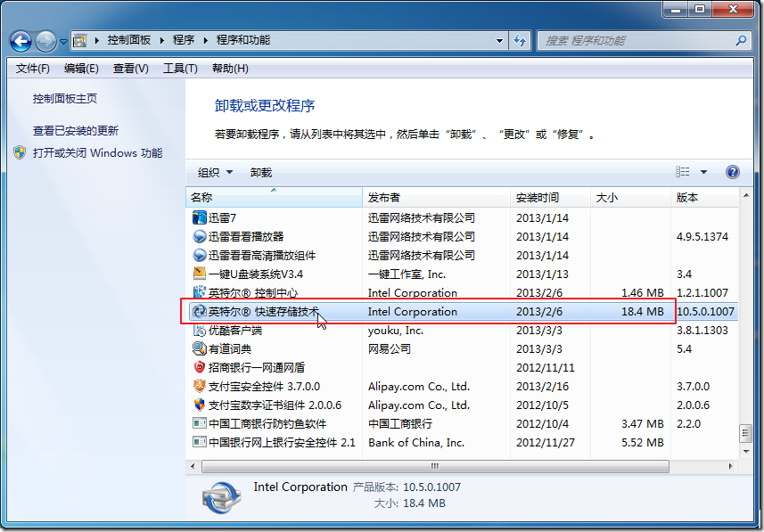764x532 pixels.
Task: Click vertical scrollbar down arrow
Action: 745,452
